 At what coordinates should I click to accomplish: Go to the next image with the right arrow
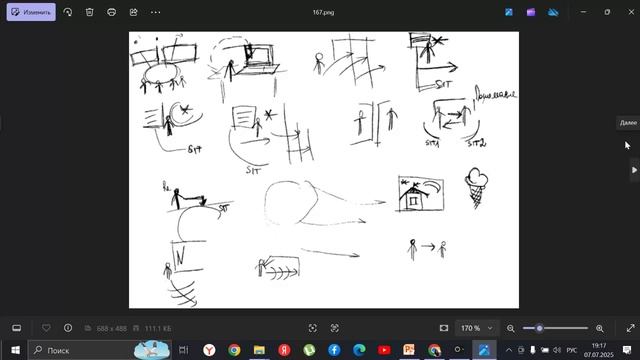pyautogui.click(x=634, y=170)
